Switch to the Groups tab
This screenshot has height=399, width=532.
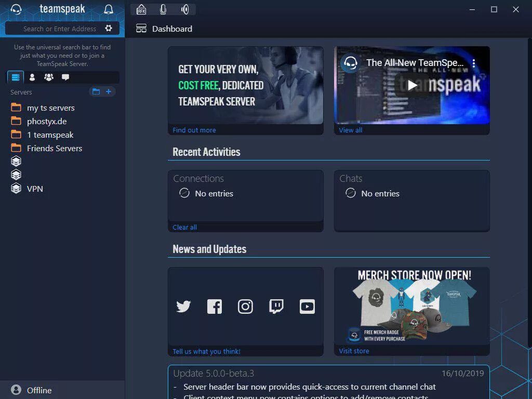(x=49, y=77)
